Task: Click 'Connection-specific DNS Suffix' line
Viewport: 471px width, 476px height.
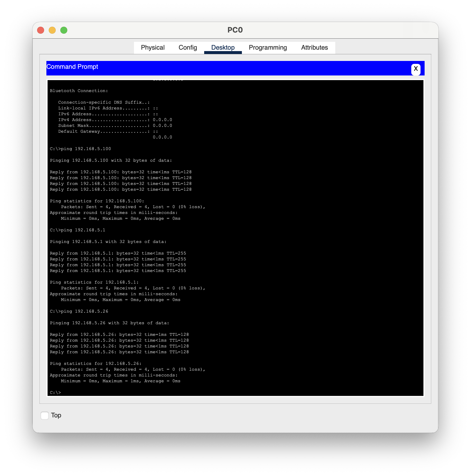Action: pos(104,102)
